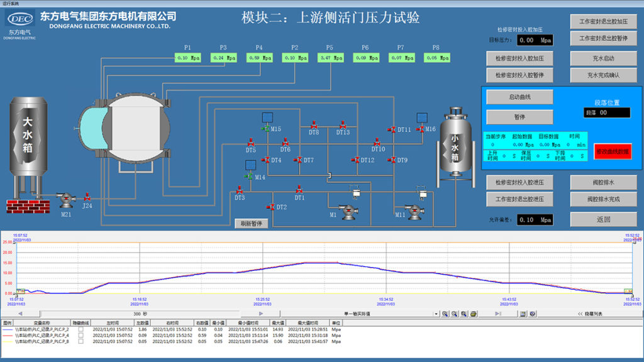Viewport: 644px width, 362px height.
Task: Open the 单一轴实际值 axis dropdown
Action: coord(436,314)
